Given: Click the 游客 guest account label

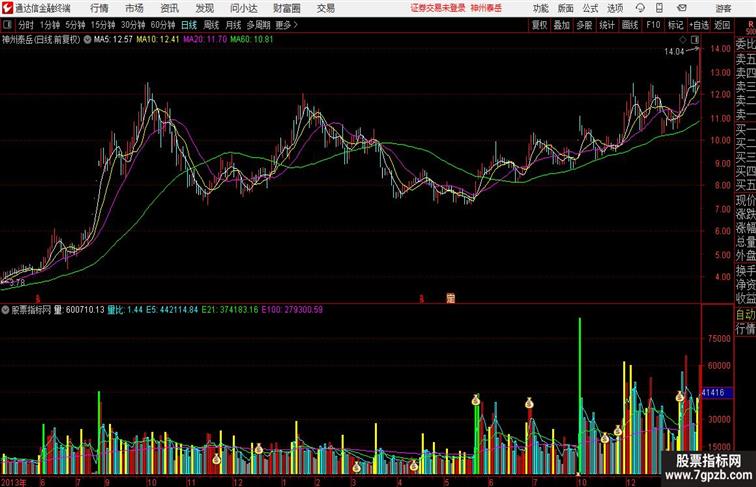Looking at the screenshot, I should [723, 8].
